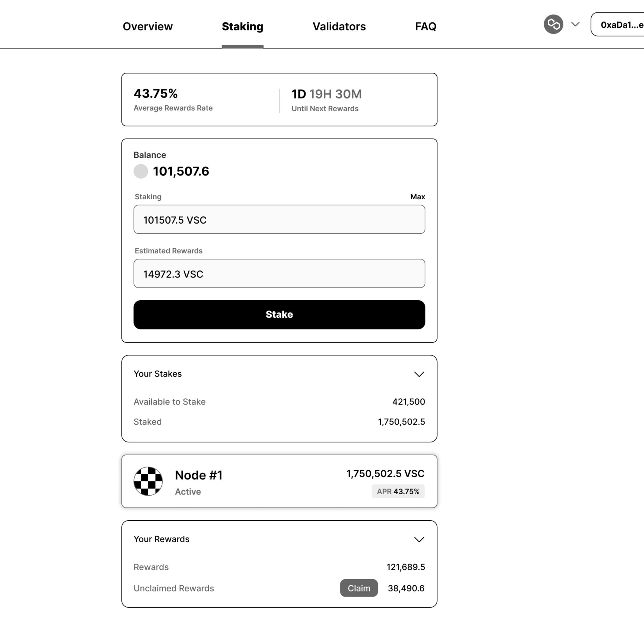Click the APR 43.75% badge

coord(398,491)
